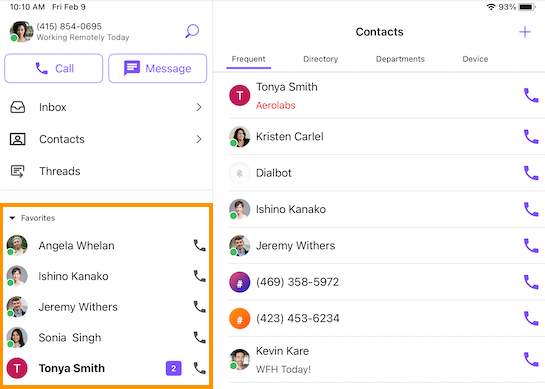Tap the 10:10 AM clock
Screen dimensions: 545x389
coord(27,7)
